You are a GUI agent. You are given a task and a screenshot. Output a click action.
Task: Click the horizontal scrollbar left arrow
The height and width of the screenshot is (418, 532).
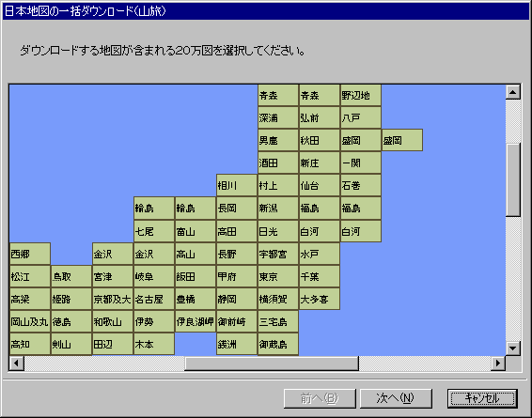click(x=17, y=364)
